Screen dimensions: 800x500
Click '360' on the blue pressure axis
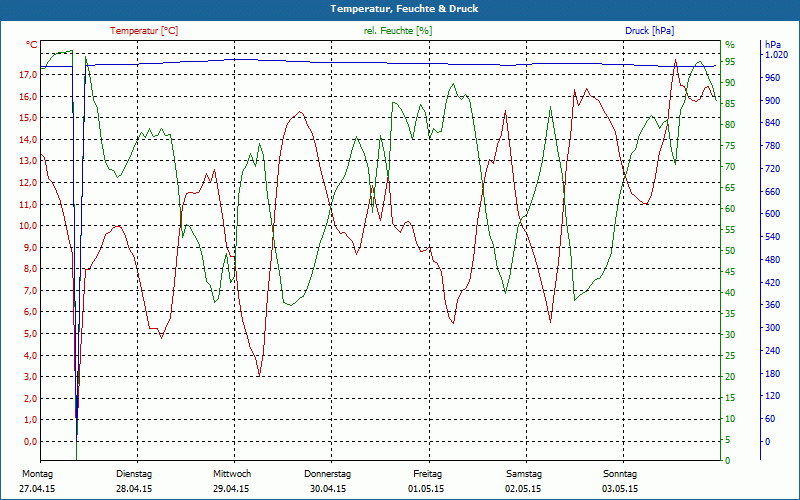click(x=772, y=305)
